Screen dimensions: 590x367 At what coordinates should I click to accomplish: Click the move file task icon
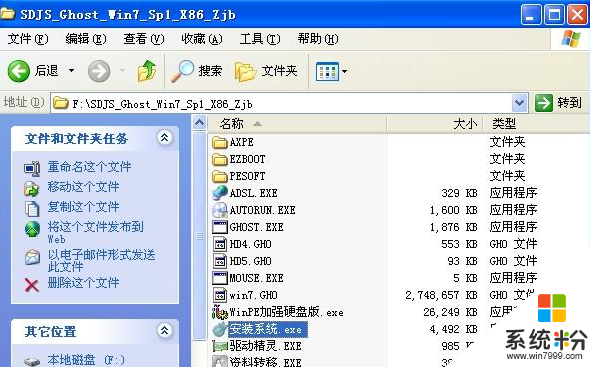pyautogui.click(x=32, y=189)
